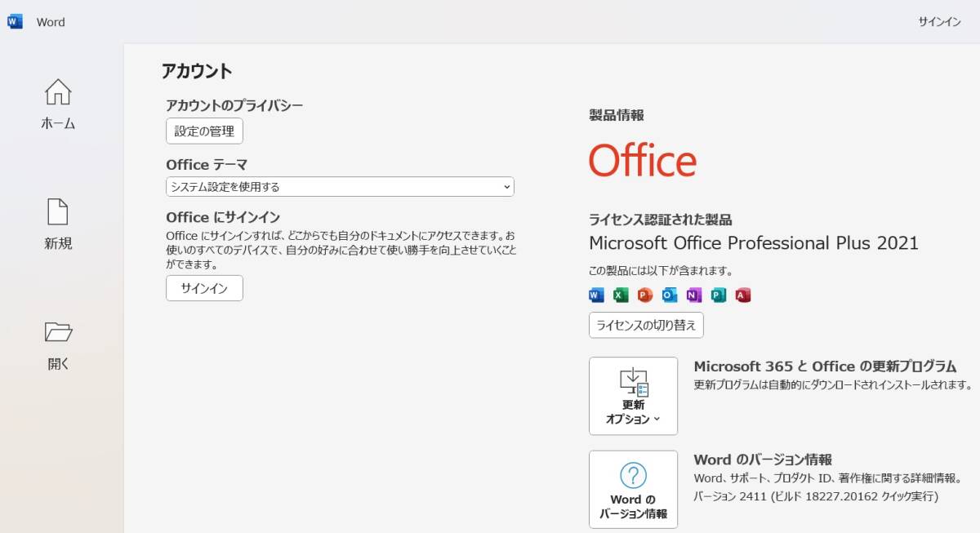Open the Office テーマ dropdown
Image resolution: width=980 pixels, height=533 pixels.
tap(340, 187)
